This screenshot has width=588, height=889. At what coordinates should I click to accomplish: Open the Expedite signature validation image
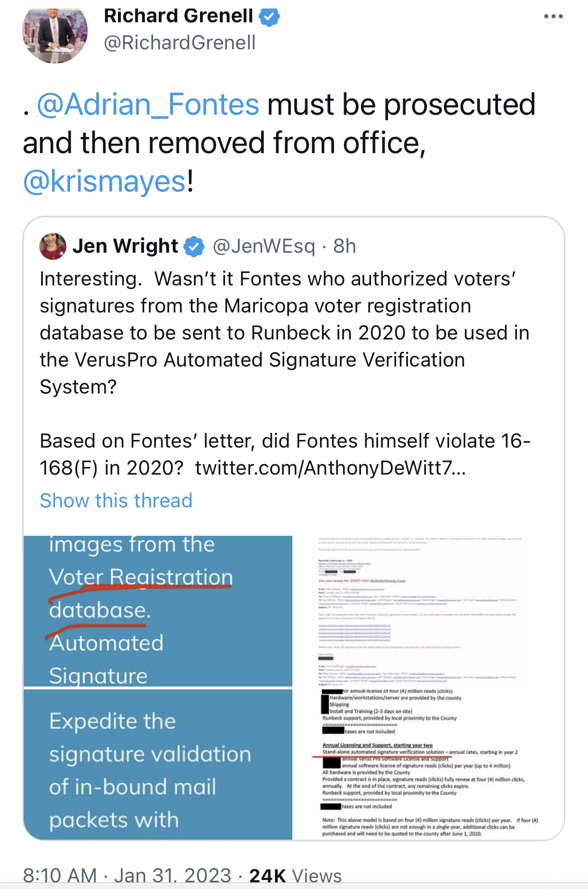pos(158,764)
